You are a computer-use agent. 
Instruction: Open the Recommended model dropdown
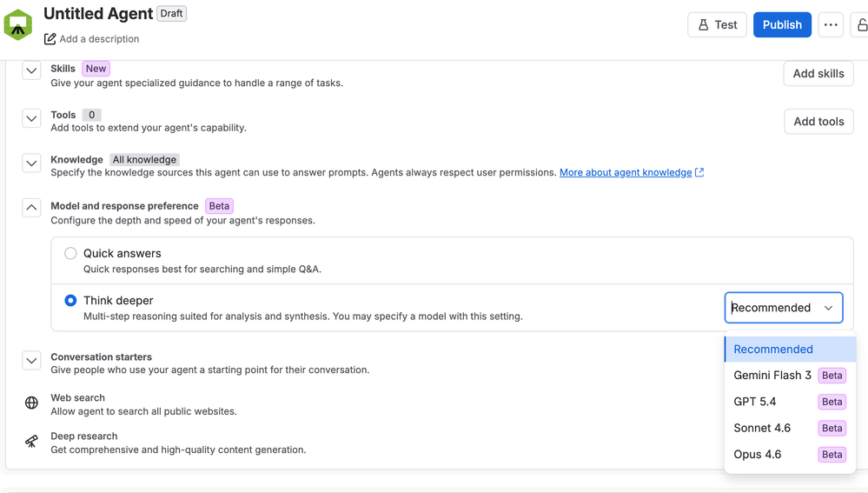(784, 308)
